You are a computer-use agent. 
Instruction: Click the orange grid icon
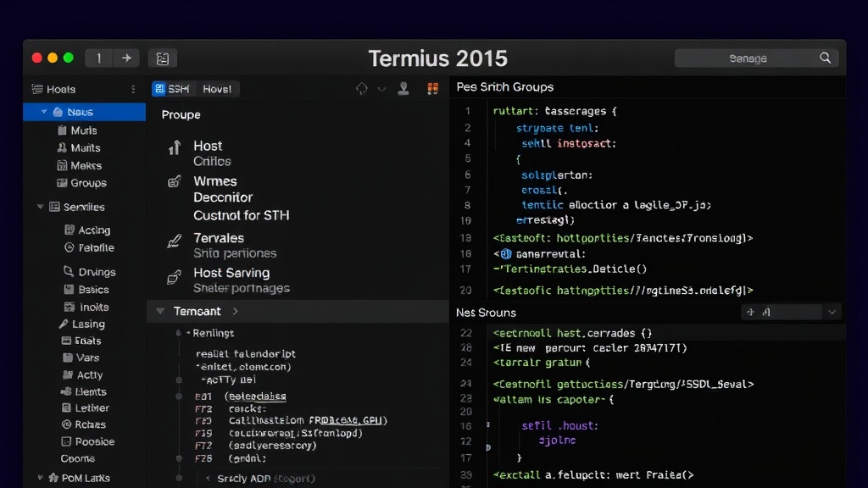[x=433, y=88]
